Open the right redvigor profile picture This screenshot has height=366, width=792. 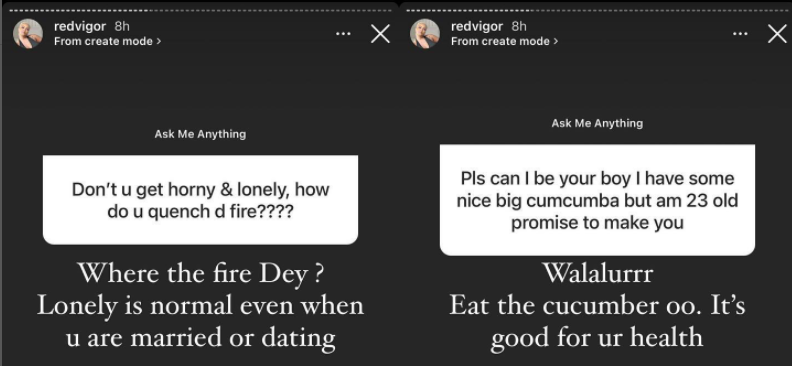tap(425, 34)
